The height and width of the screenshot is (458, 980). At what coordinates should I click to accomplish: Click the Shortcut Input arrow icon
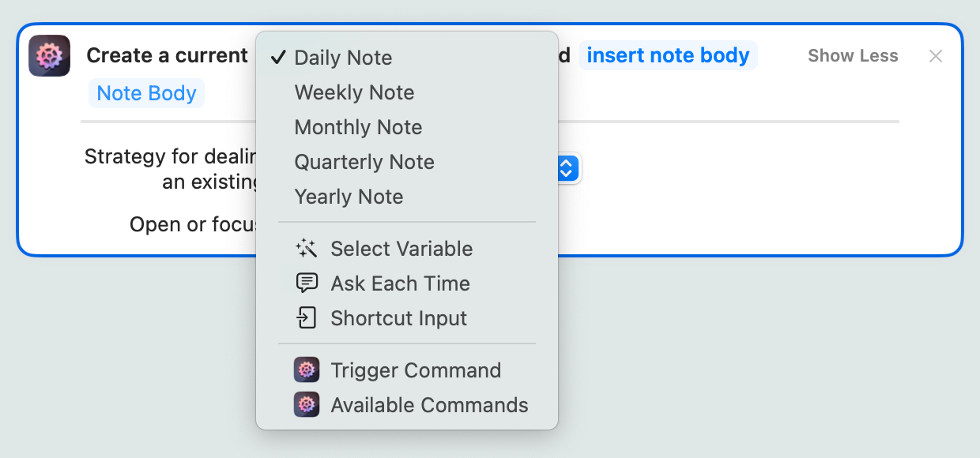tap(306, 318)
